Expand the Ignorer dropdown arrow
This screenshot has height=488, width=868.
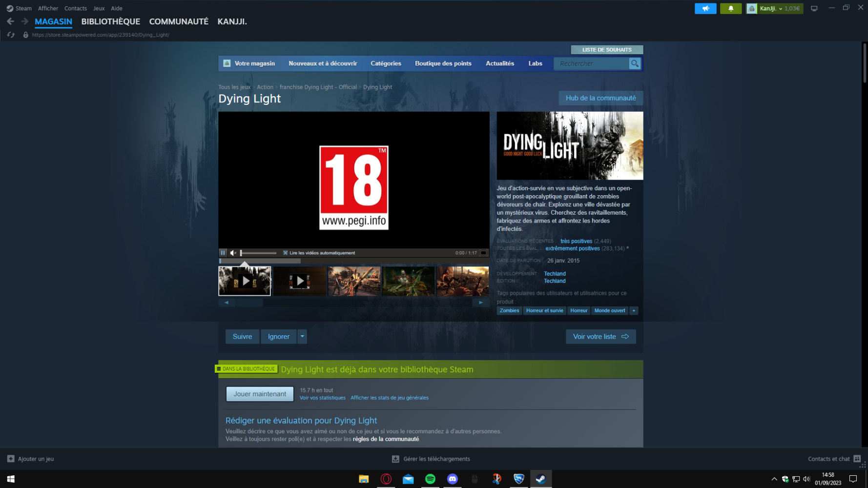point(302,337)
